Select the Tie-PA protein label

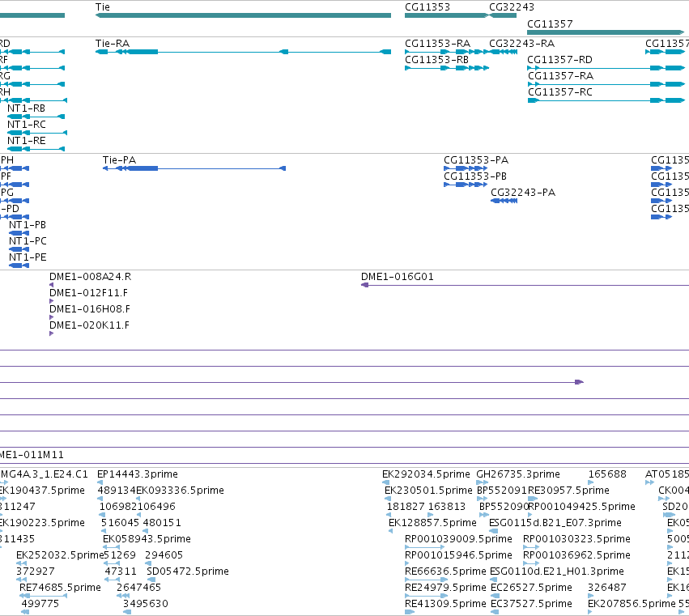point(119,160)
